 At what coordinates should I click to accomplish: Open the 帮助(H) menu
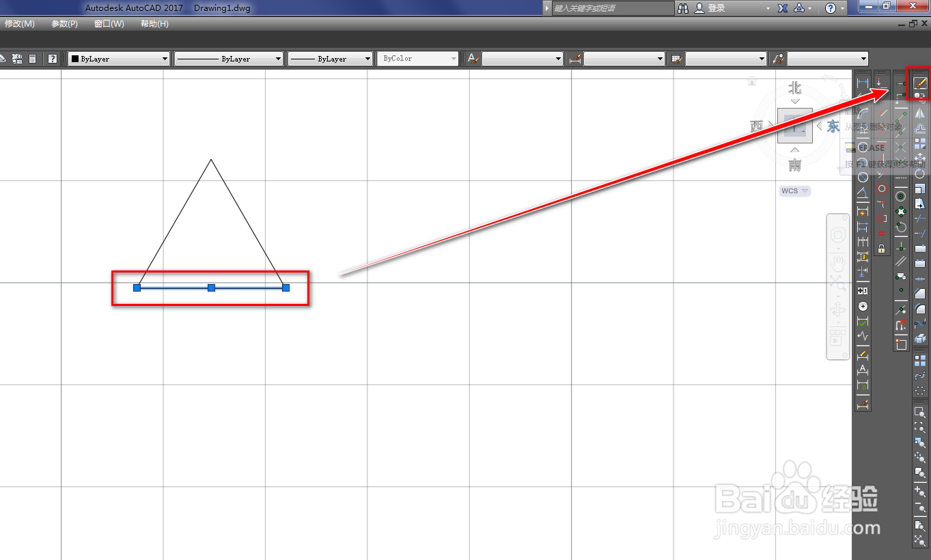click(x=154, y=24)
